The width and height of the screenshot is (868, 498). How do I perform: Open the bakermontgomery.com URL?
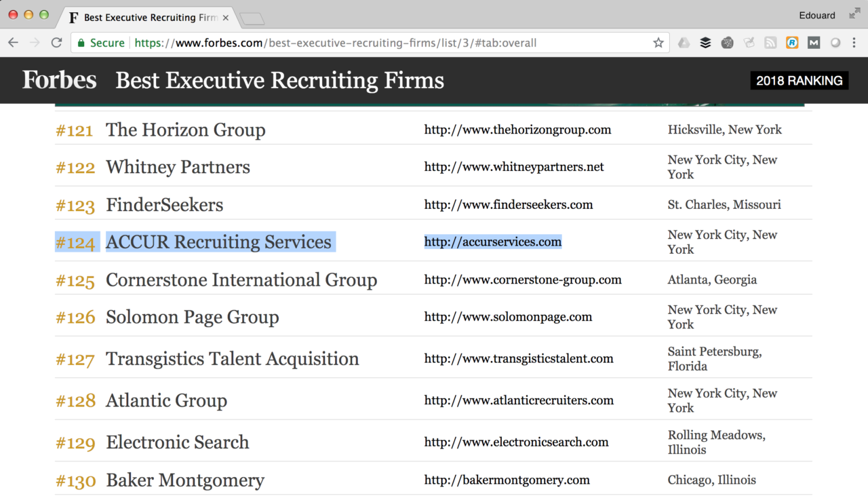coord(507,480)
